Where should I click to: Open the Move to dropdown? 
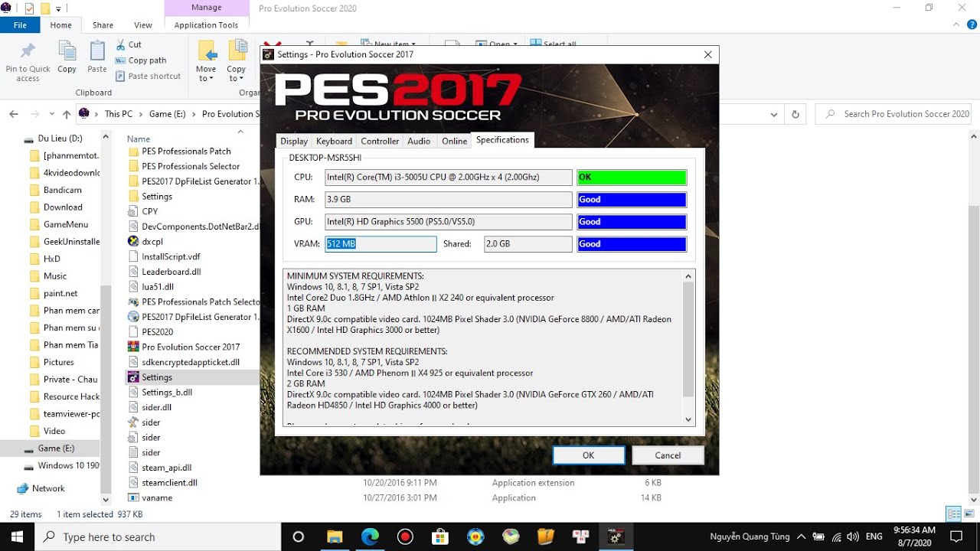pyautogui.click(x=206, y=60)
